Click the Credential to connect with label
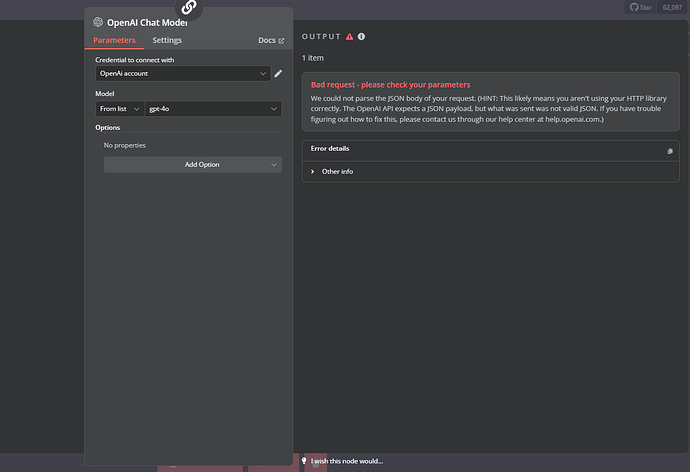This screenshot has width=690, height=472. (135, 60)
